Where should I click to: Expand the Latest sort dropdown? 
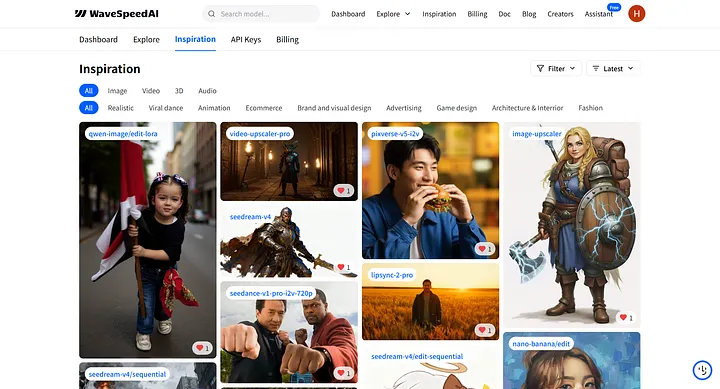coord(613,68)
